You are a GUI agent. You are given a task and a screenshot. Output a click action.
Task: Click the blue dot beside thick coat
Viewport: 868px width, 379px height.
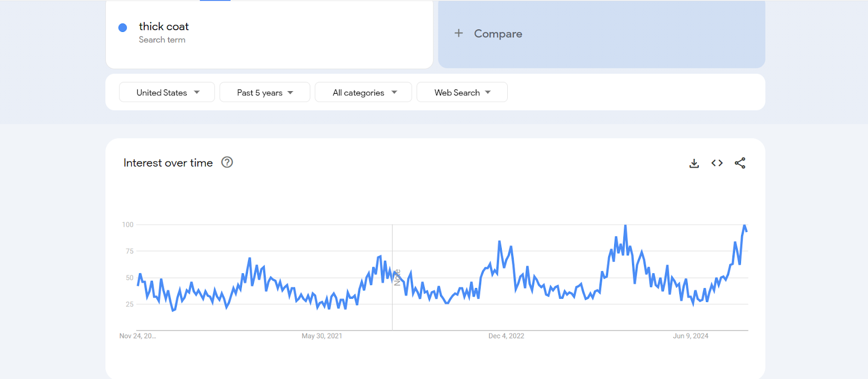pos(123,28)
